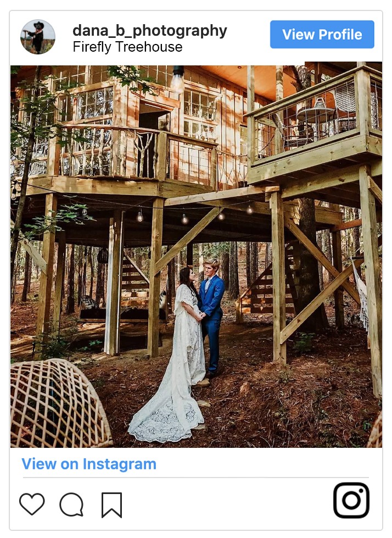Open the dana_b_photography username link
This screenshot has width=392, height=538.
pos(150,31)
